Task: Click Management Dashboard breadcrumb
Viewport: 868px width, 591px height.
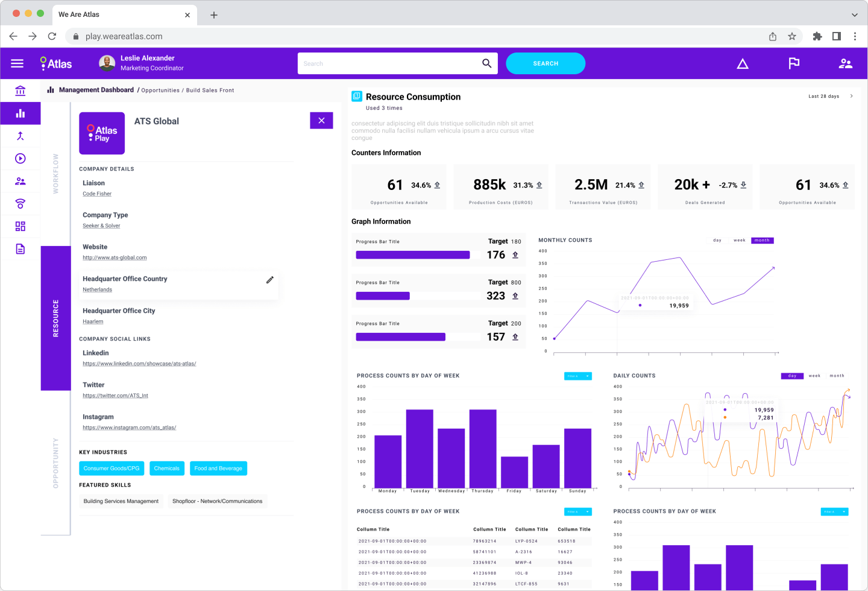Action: (96, 90)
